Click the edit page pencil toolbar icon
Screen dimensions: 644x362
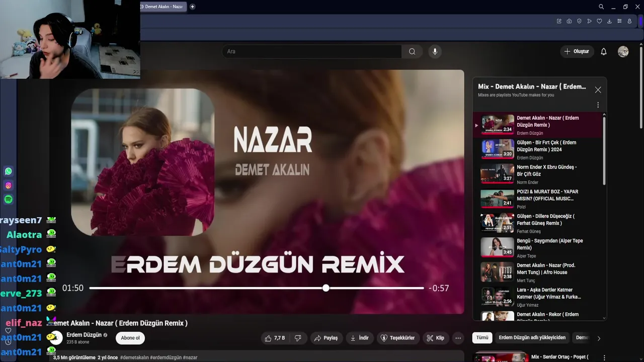(x=559, y=21)
